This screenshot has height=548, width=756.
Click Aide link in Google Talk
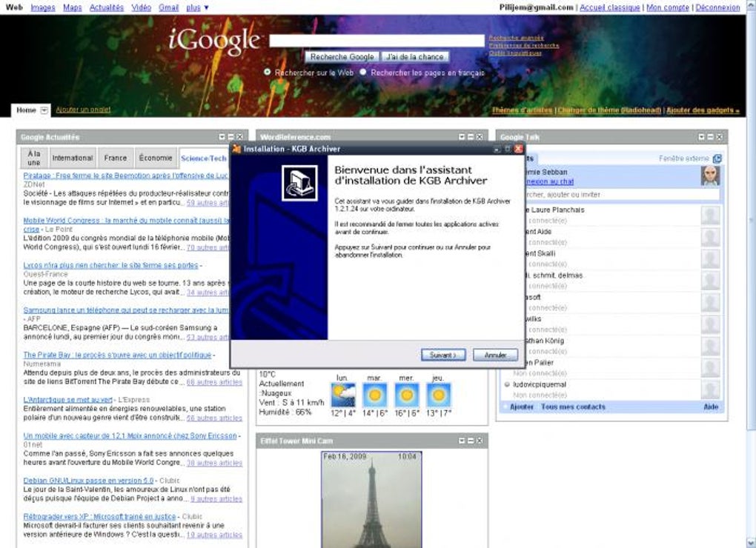pyautogui.click(x=711, y=407)
